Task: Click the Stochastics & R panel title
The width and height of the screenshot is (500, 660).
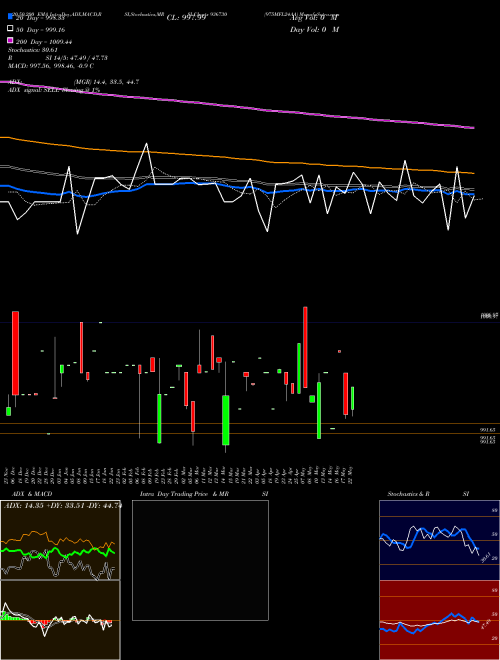Action: pyautogui.click(x=409, y=494)
